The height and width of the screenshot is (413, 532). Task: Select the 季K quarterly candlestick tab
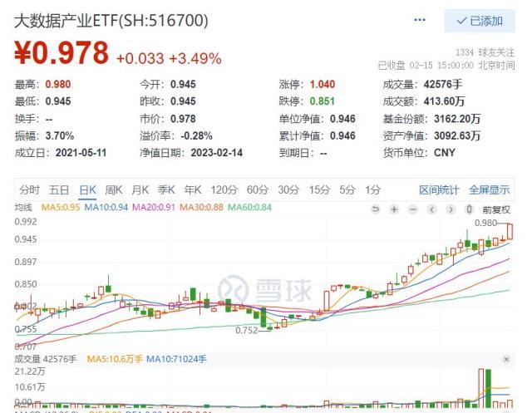166,190
